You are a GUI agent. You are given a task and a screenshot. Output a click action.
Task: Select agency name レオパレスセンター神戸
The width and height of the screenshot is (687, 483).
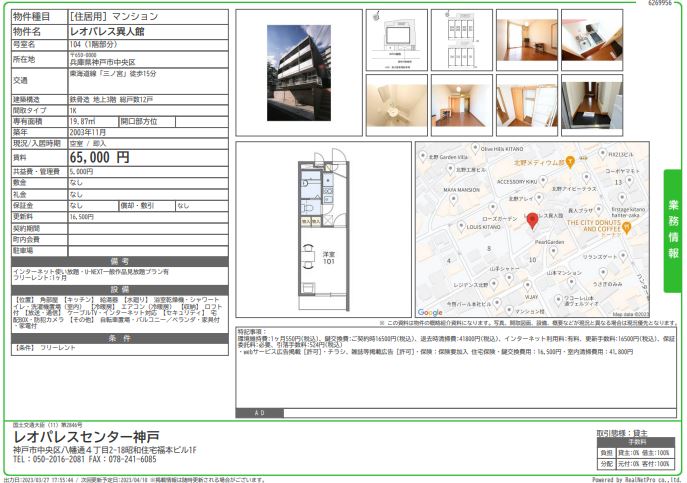tap(86, 437)
